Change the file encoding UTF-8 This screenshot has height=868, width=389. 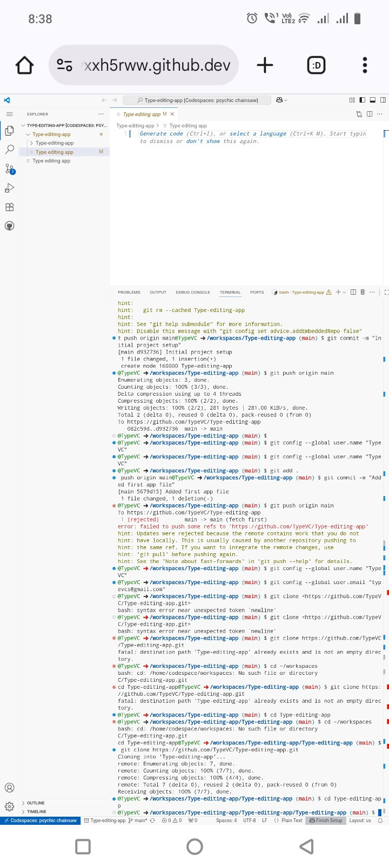249,820
